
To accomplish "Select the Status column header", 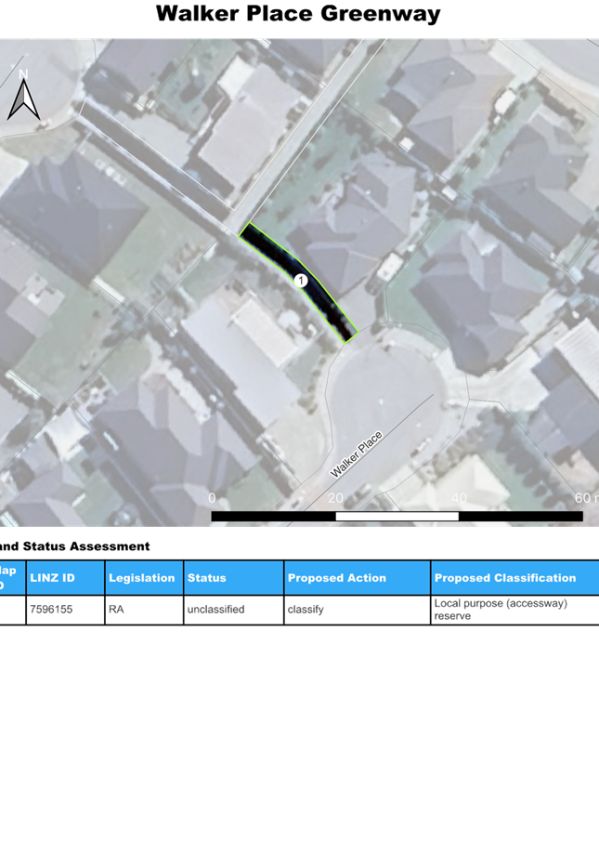I will [x=233, y=578].
